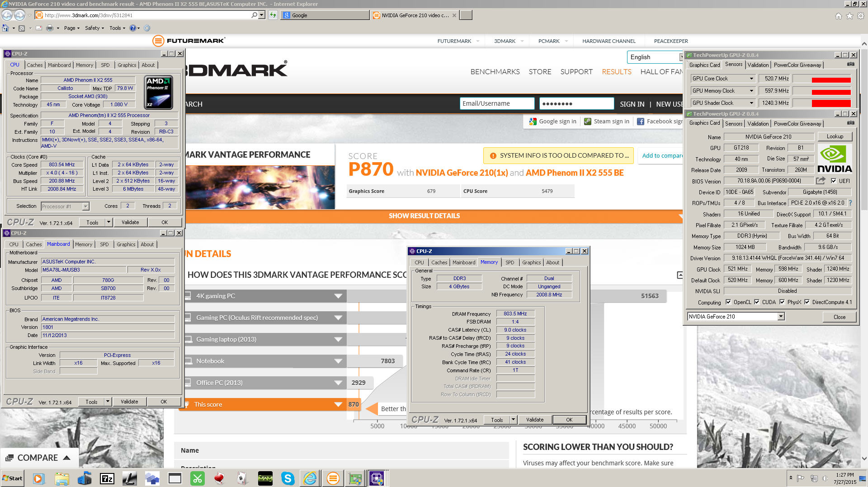Switch to Caches tab in top-left CPU-Z window
This screenshot has width=868, height=487.
tap(35, 65)
